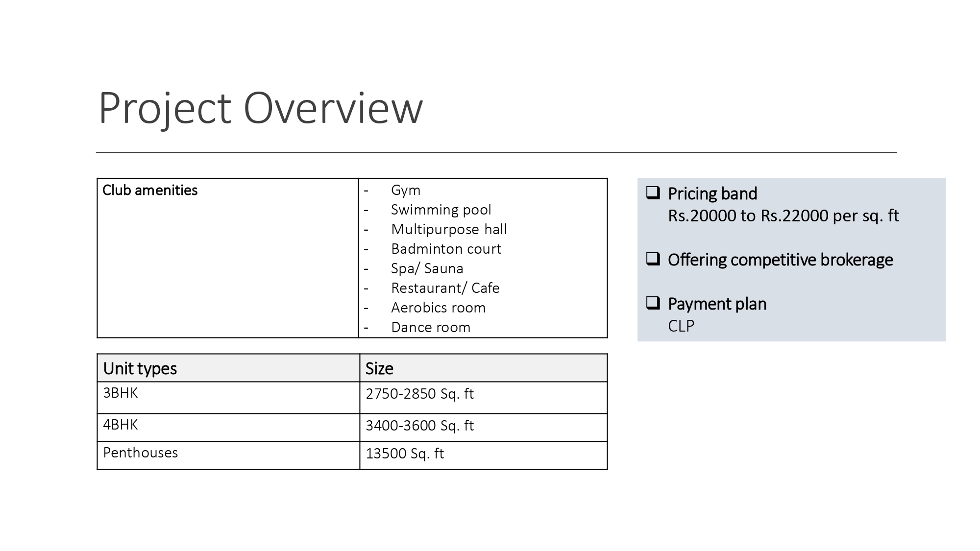Select the Spa/ Sauna list item

click(427, 268)
